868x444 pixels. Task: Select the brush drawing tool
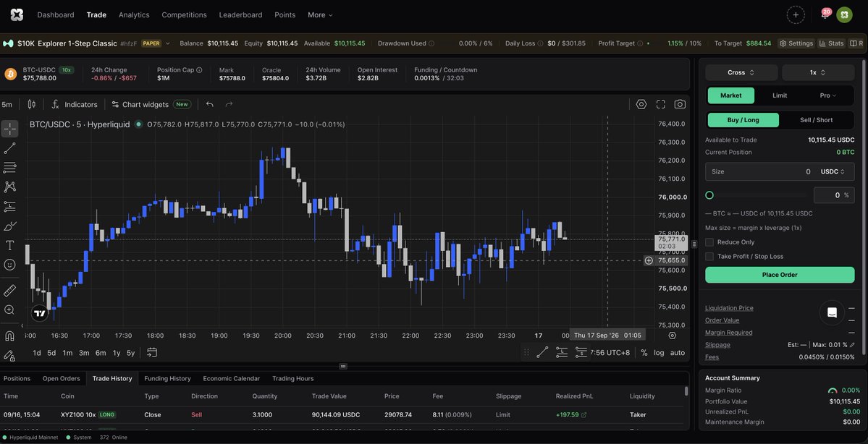[x=9, y=226]
